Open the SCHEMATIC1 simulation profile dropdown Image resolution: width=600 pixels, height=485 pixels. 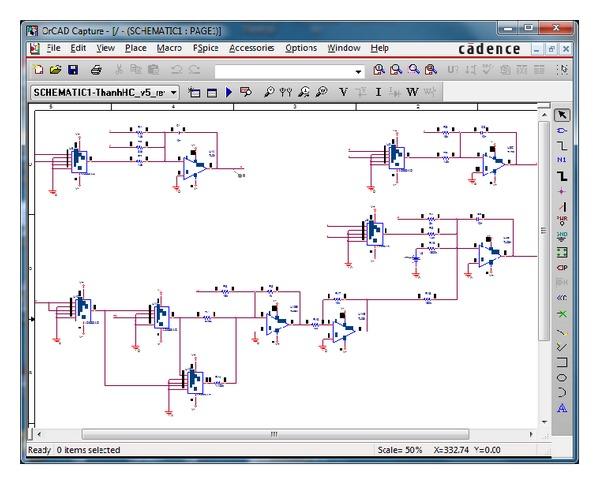(x=173, y=92)
